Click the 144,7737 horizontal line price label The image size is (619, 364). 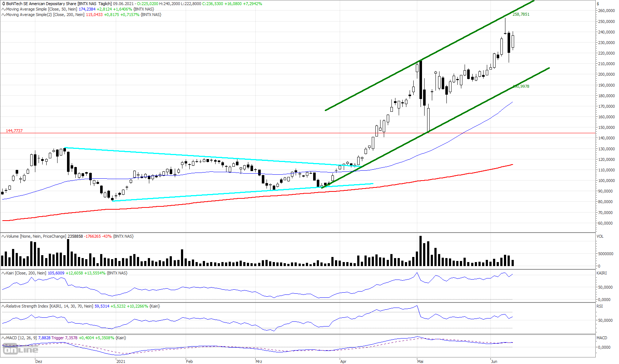[14, 131]
